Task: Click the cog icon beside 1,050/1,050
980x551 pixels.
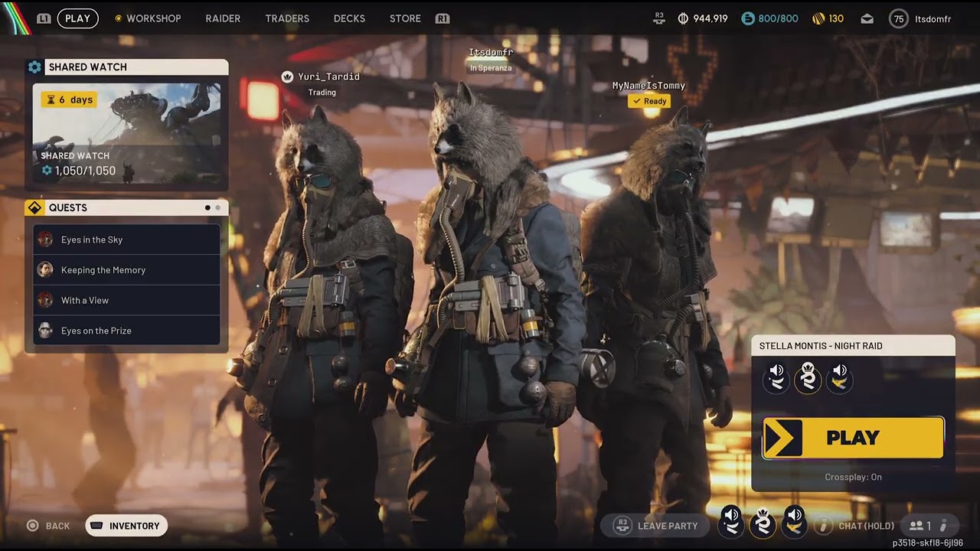Action: click(x=47, y=171)
